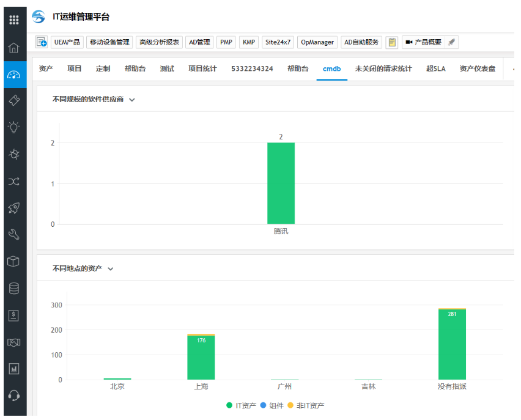This screenshot has height=420, width=521.
Task: Open the app grid launcher menu
Action: click(13, 19)
